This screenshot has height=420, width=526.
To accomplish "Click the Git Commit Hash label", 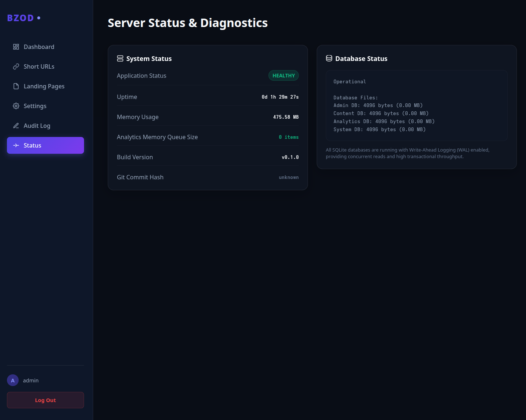I will (140, 177).
